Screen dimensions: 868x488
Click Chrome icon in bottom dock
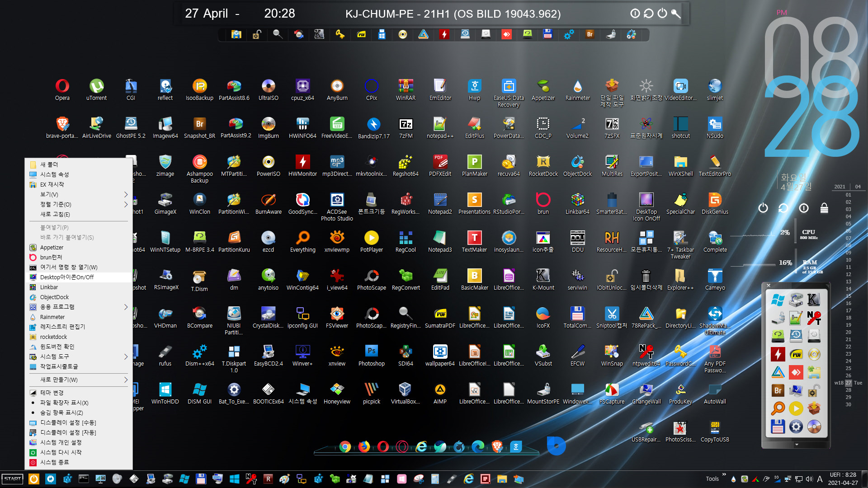point(345,446)
